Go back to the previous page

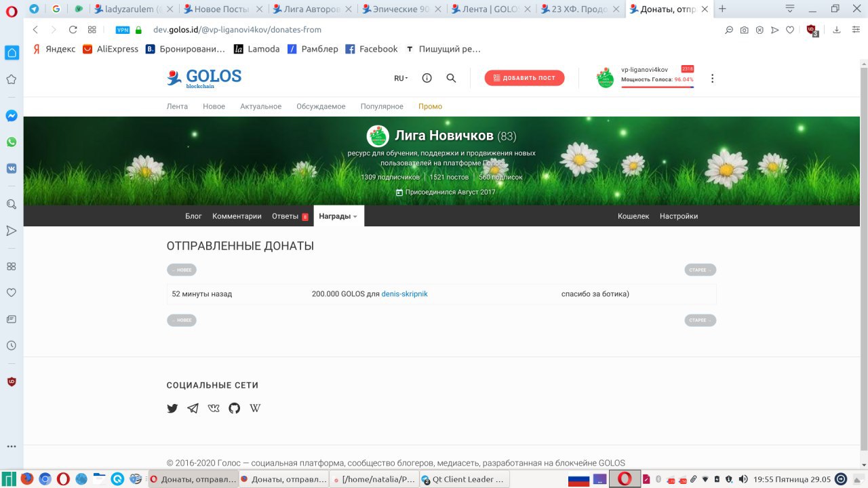pos(35,30)
